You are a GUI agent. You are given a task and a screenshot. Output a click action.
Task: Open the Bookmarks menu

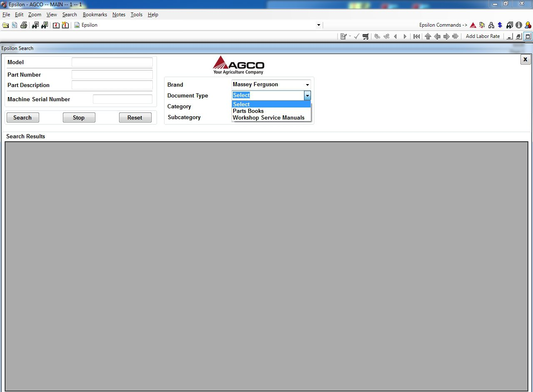95,15
